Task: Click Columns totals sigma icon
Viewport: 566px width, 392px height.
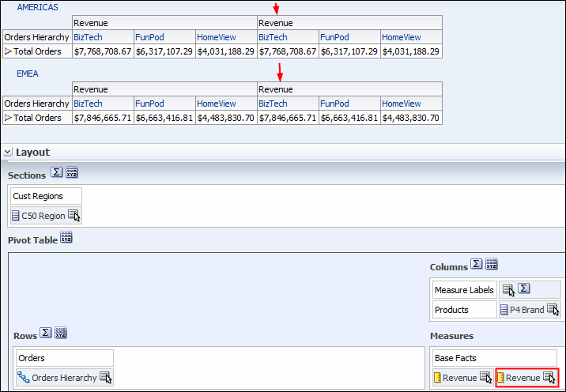Action: (477, 265)
